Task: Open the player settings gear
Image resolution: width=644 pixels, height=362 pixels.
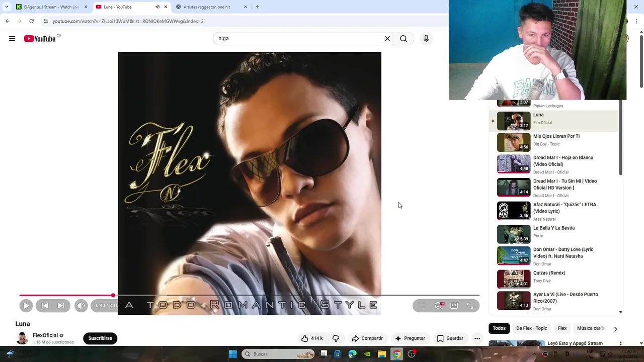Action: click(438, 305)
